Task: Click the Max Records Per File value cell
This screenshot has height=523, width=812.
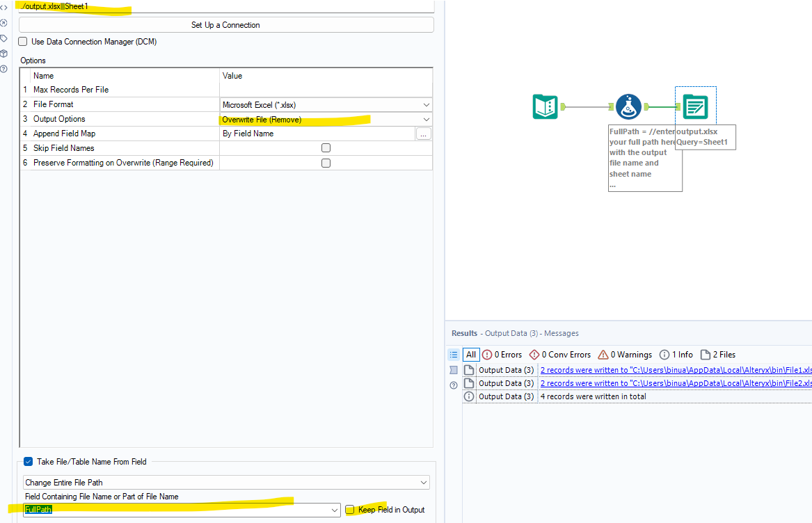Action: tap(326, 90)
